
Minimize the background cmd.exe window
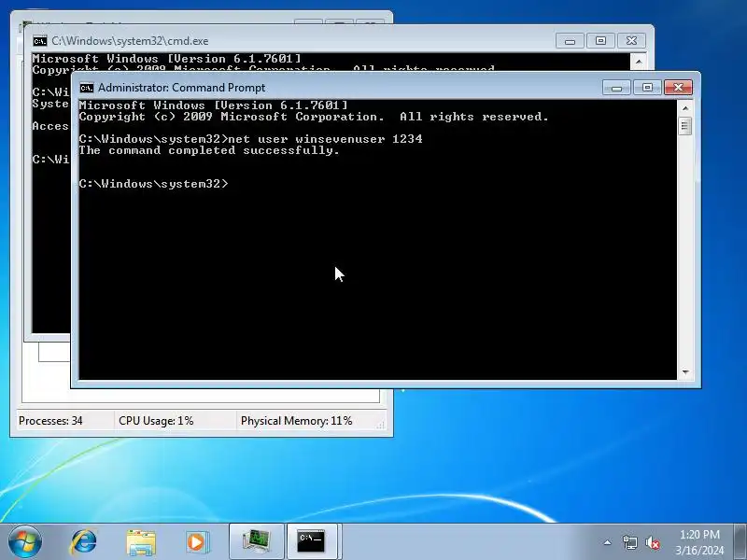[x=570, y=41]
